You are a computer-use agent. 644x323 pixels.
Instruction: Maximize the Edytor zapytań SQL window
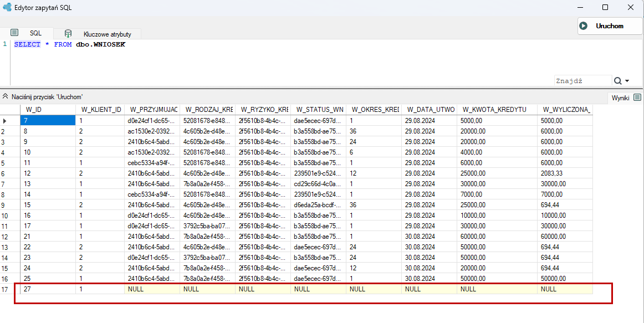coord(605,7)
